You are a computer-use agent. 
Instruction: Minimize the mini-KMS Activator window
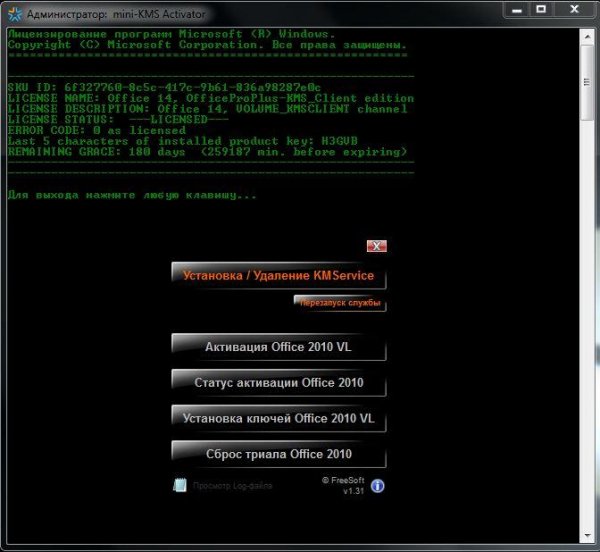click(512, 11)
